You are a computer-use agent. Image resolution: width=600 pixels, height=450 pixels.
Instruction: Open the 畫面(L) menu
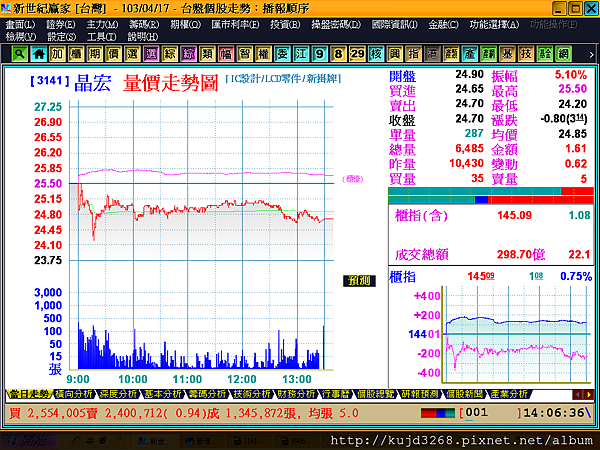point(20,25)
